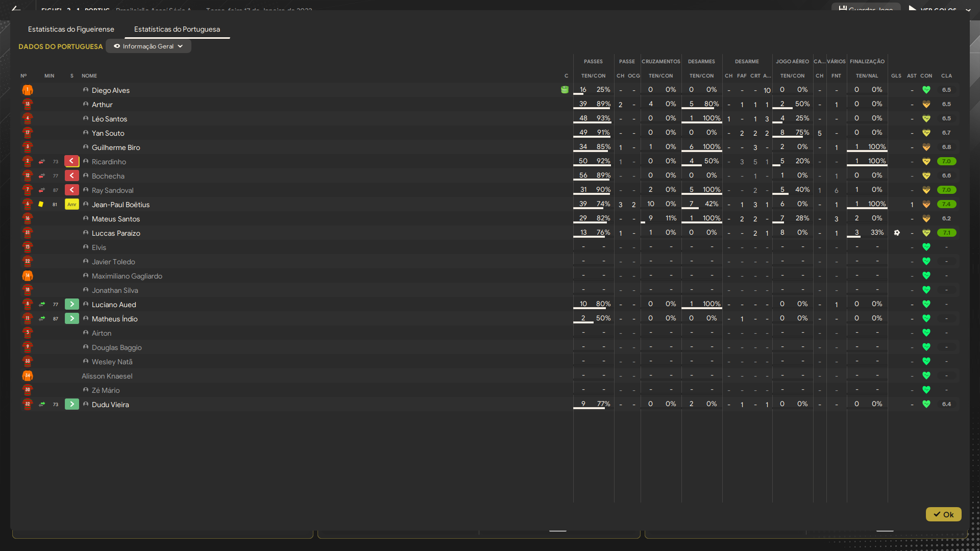The height and width of the screenshot is (551, 980).
Task: Click Jean-Paul Boëtius 7.4 rating badge
Action: click(946, 204)
